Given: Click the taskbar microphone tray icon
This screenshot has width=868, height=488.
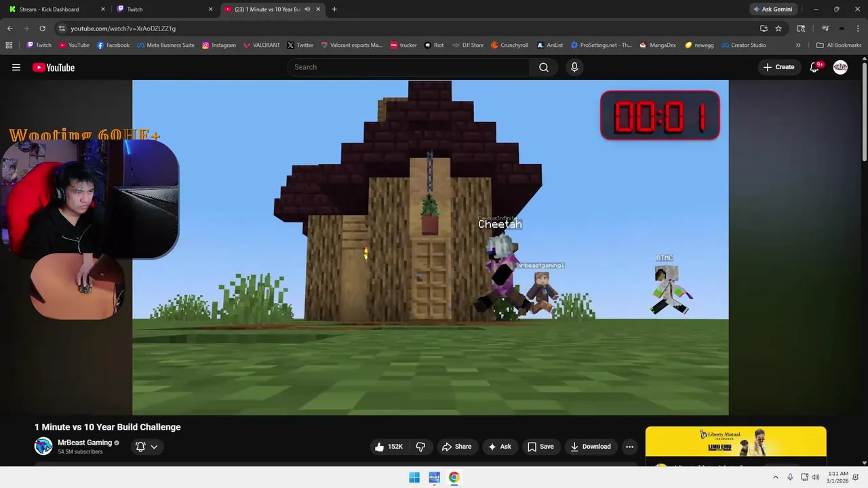Looking at the screenshot, I should (x=790, y=477).
